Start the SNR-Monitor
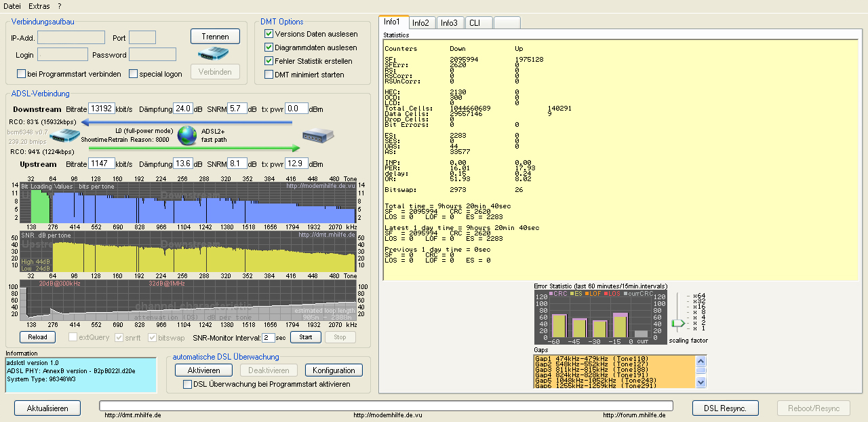Image resolution: width=868 pixels, height=422 pixels. [x=306, y=337]
